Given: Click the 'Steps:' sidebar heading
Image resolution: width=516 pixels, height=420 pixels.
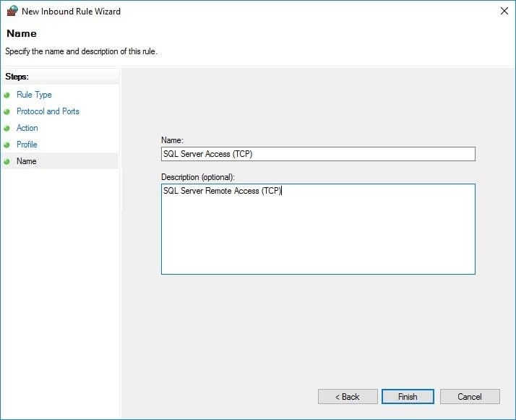Looking at the screenshot, I should pos(17,77).
